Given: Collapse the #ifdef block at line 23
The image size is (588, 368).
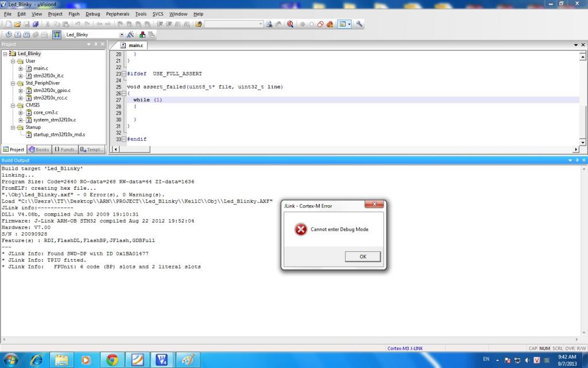Looking at the screenshot, I should pyautogui.click(x=124, y=74).
